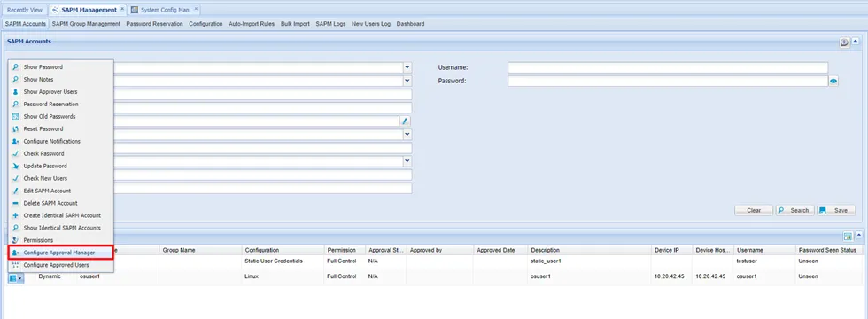Viewport: 868px width, 319px height.
Task: Toggle password visibility eye icon
Action: (833, 81)
